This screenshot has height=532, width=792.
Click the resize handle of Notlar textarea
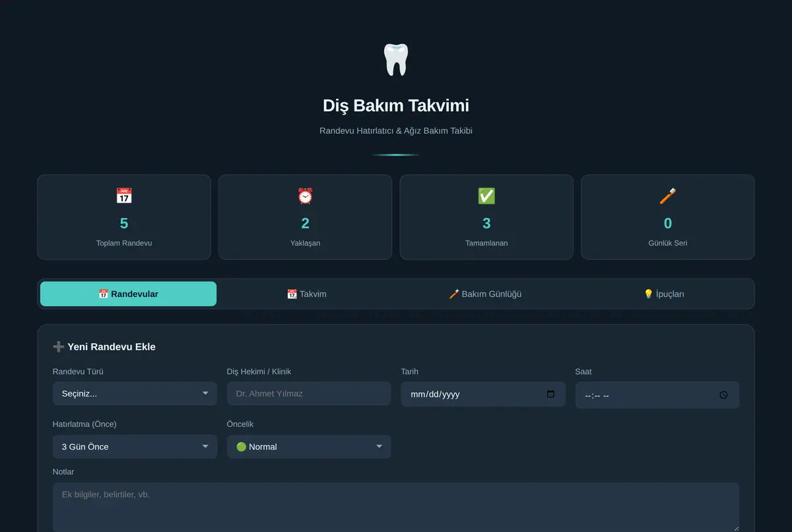pos(735,528)
